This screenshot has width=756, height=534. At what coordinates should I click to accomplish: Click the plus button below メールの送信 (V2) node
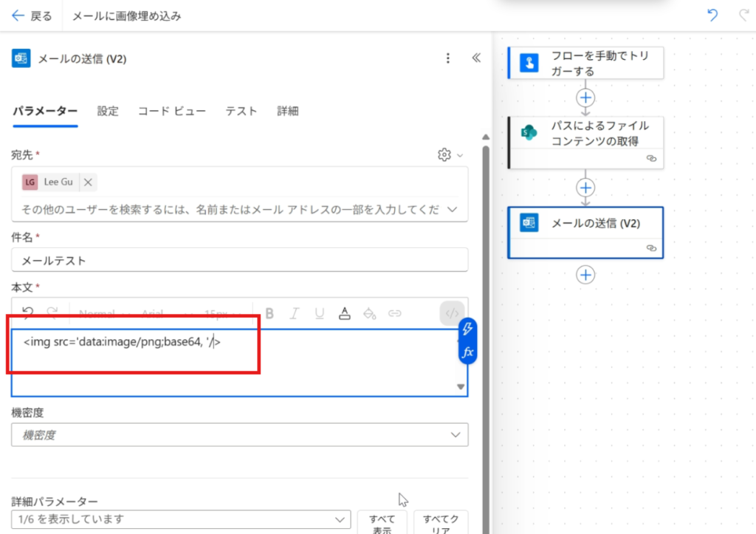(x=585, y=275)
